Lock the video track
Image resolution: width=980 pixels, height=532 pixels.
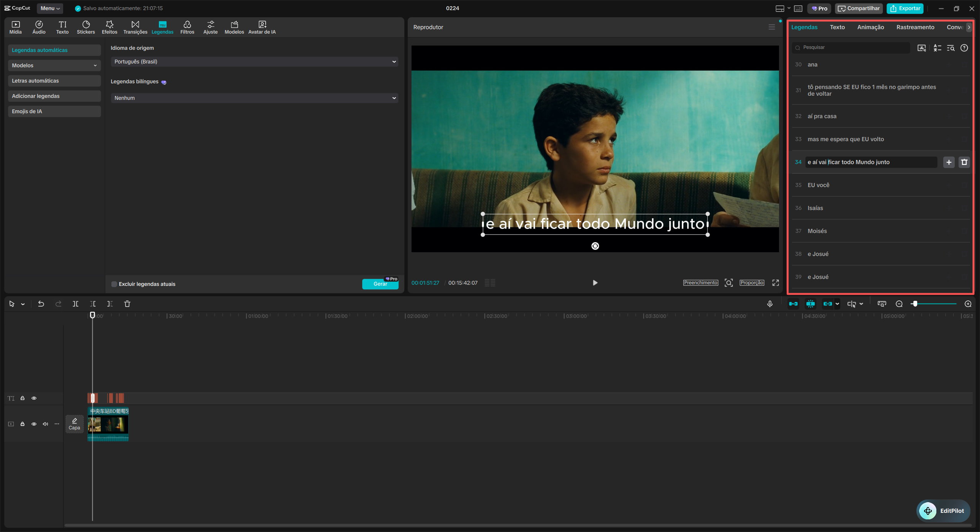(23, 424)
